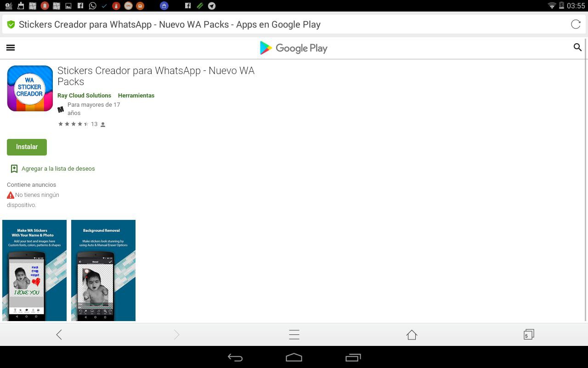Tap the app title 'Stickers Creador para WhatsApp'
The width and height of the screenshot is (588, 368).
point(156,76)
